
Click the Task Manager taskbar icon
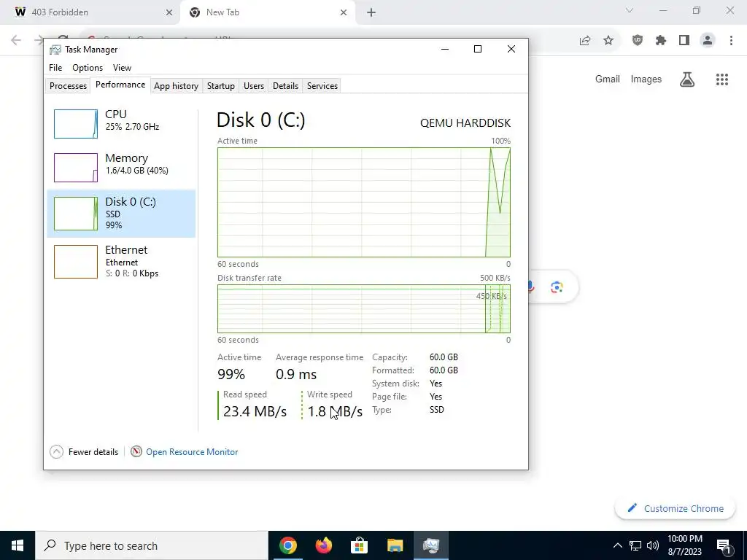(430, 545)
